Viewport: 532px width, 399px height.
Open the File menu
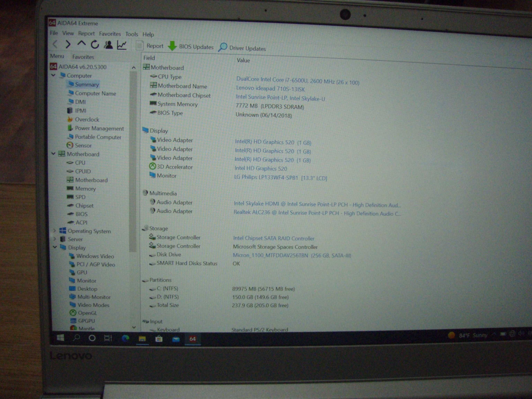(x=54, y=33)
